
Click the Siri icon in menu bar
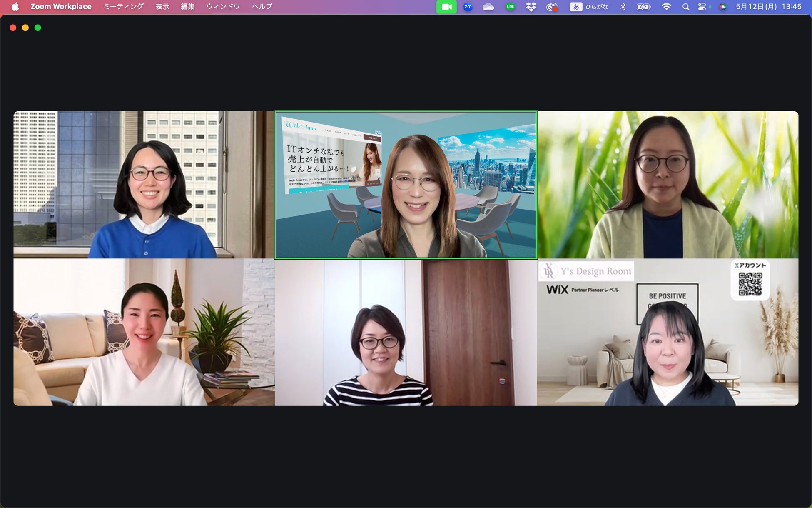(x=722, y=7)
